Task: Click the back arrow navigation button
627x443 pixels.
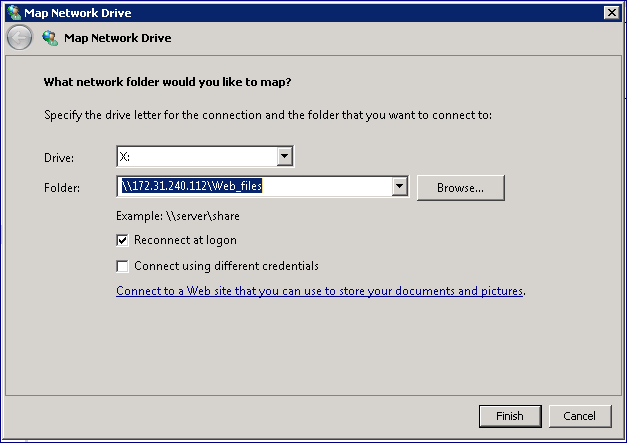Action: click(x=19, y=38)
